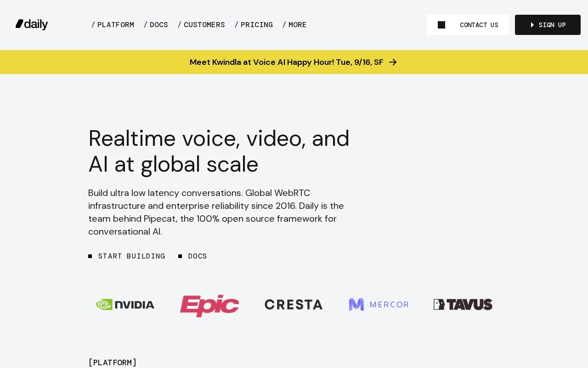The height and width of the screenshot is (368, 588).
Task: Open the Platform menu
Action: 113,25
